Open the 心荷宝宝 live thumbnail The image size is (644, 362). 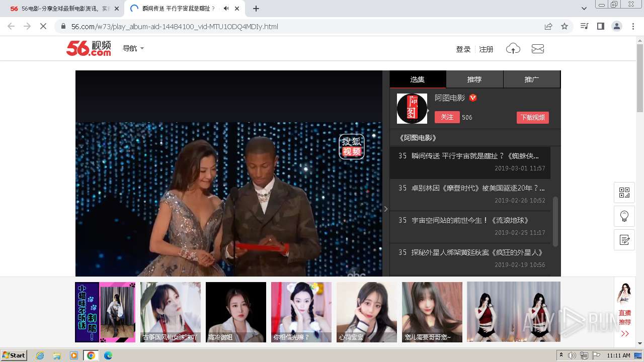pos(367,312)
